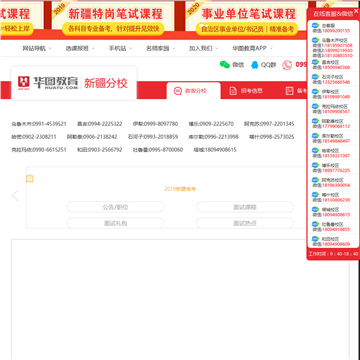360x360 pixels.
Task: Select phone number 塔城:18094908615 in main list
Action: pos(215,150)
